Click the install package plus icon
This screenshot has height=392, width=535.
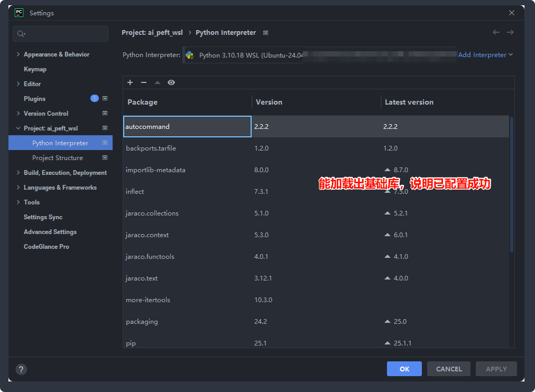point(130,82)
